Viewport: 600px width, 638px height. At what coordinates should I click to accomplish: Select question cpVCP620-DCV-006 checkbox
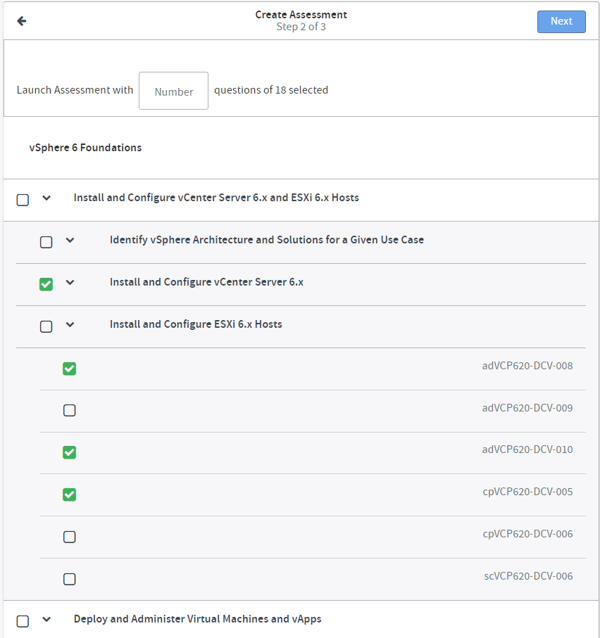tap(70, 537)
